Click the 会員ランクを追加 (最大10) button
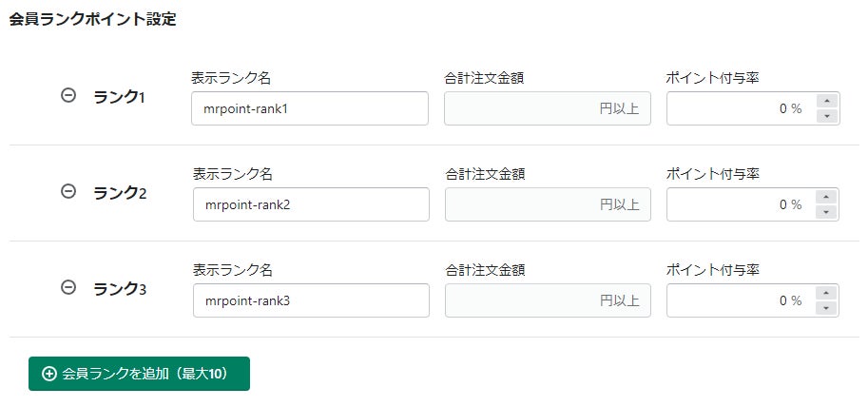Screen dimensions: 868x406 tap(139, 374)
